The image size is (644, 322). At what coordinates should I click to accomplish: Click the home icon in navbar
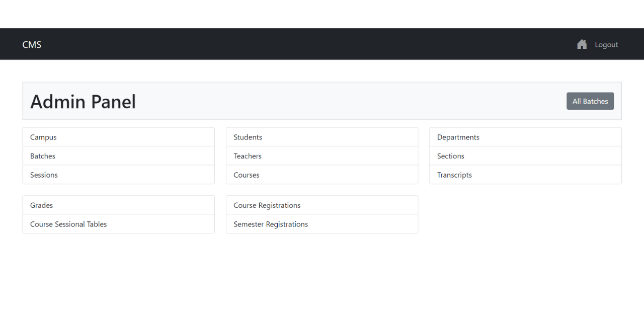[582, 44]
